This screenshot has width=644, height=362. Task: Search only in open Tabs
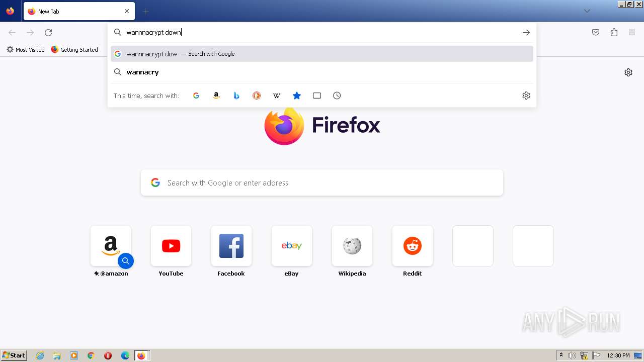pyautogui.click(x=317, y=96)
